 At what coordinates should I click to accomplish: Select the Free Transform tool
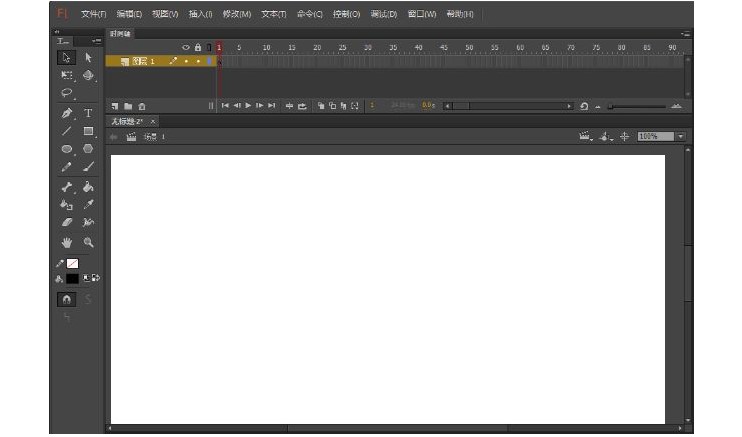coord(66,75)
